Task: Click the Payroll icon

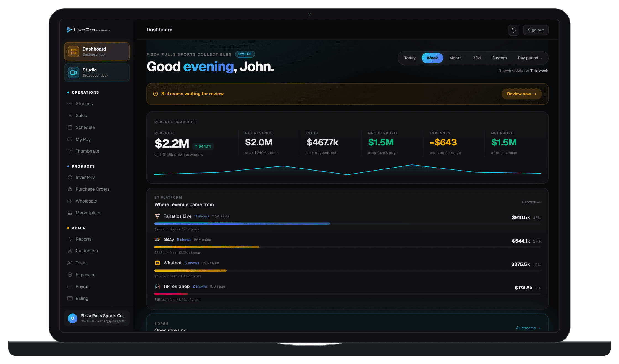Action: tap(70, 286)
